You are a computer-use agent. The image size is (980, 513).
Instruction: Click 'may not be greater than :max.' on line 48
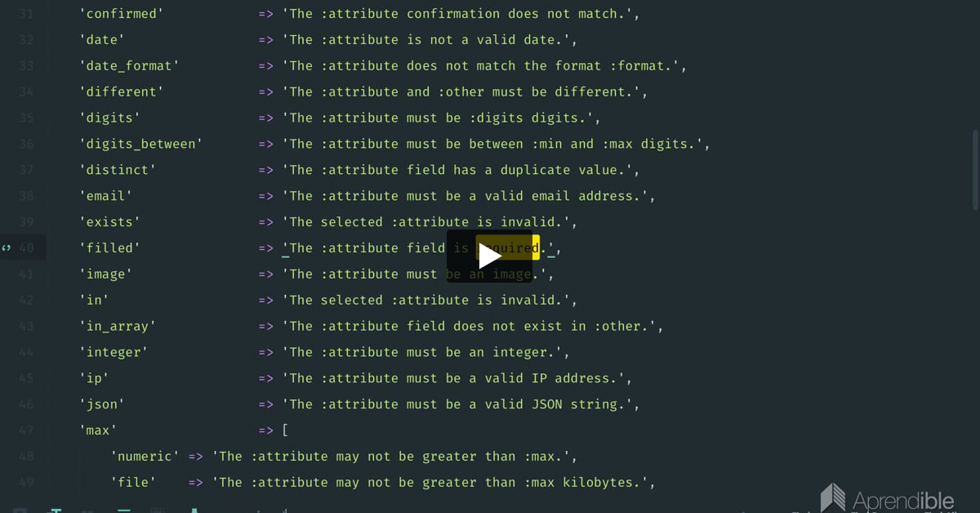[449, 457]
